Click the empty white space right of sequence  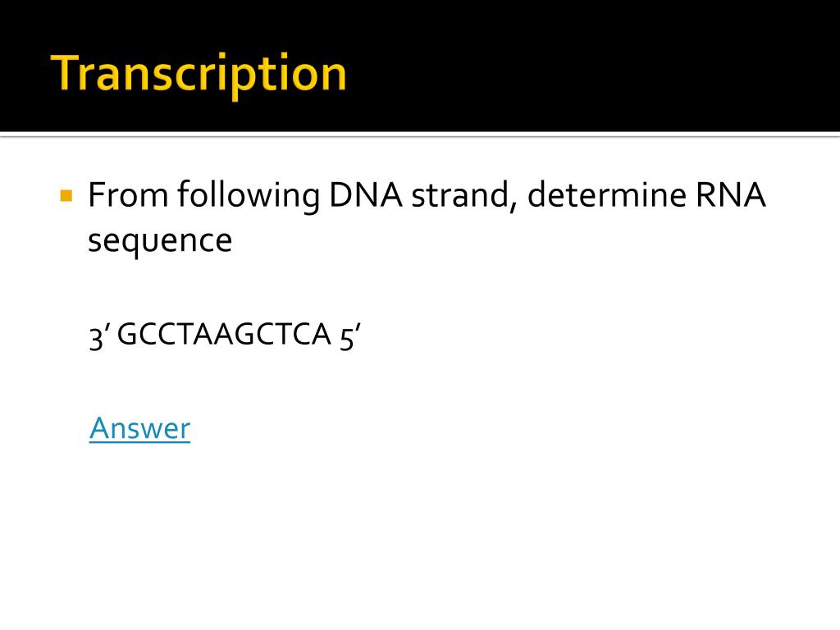tap(589, 335)
